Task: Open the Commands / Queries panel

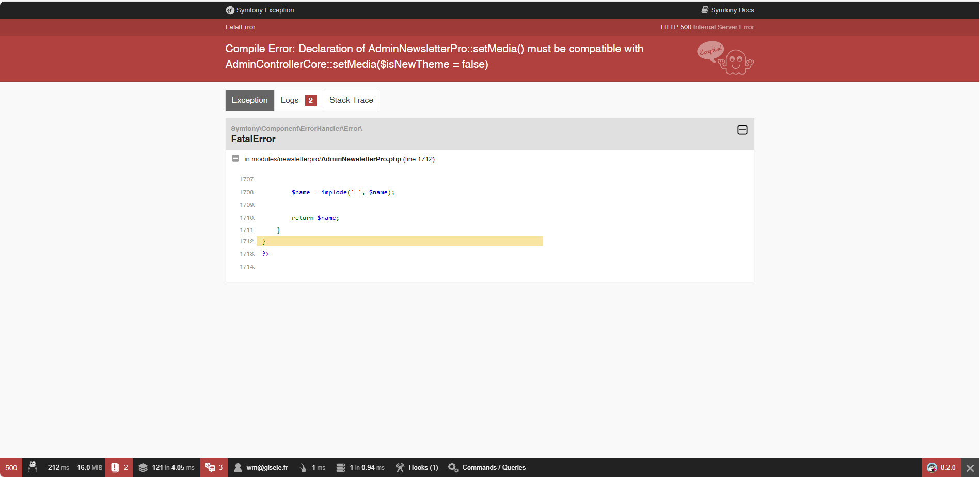Action: [x=487, y=467]
